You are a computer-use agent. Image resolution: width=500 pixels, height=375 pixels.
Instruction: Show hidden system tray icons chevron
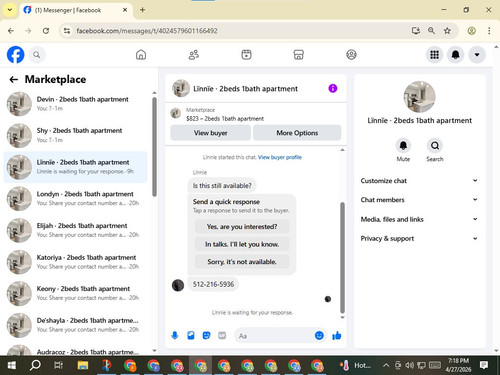point(386,365)
